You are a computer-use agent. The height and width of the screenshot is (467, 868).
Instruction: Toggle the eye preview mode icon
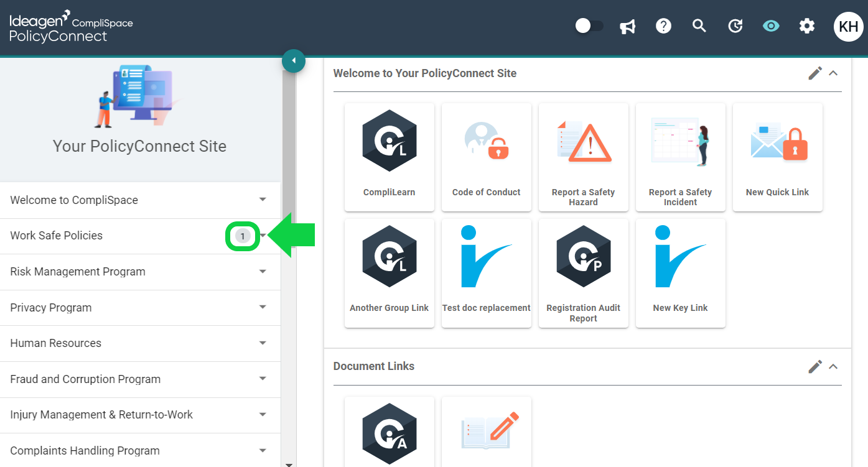771,26
